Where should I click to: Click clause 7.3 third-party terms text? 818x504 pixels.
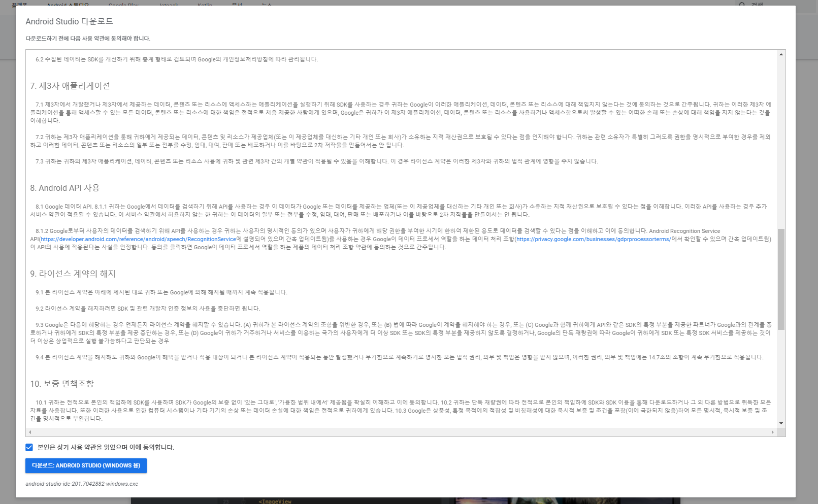pos(317,161)
